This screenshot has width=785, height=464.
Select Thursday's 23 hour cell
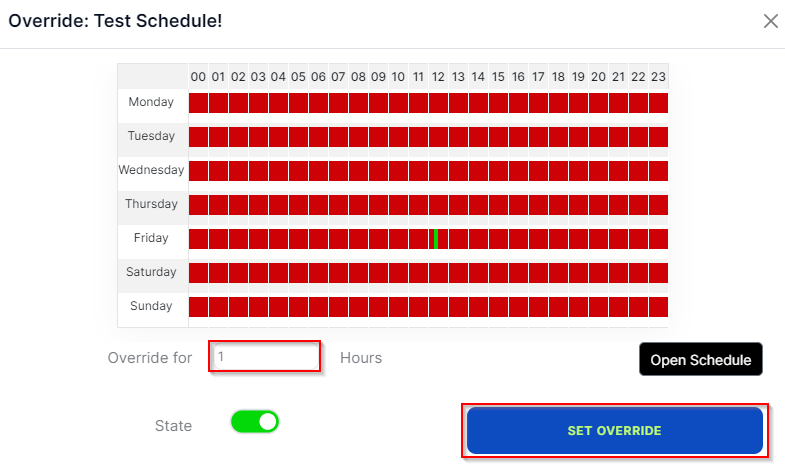click(x=658, y=205)
